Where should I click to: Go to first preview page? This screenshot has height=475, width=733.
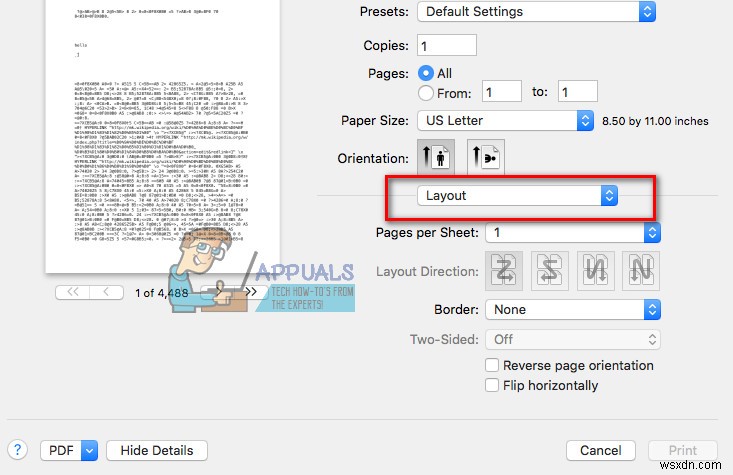tap(72, 292)
